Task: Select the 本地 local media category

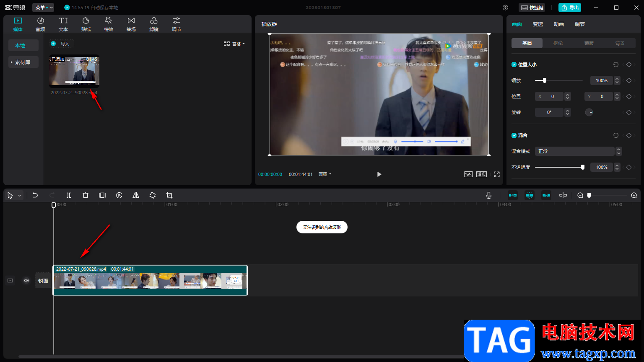Action: point(23,45)
